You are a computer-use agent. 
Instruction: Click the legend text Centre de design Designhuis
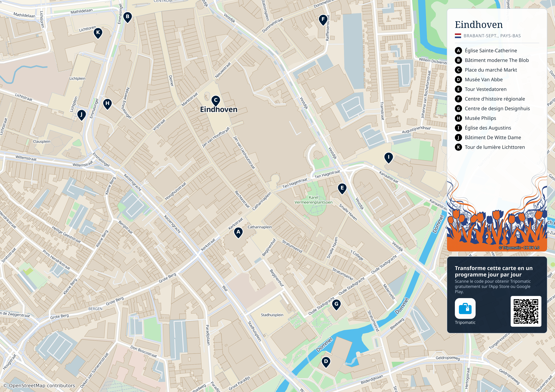click(x=497, y=109)
